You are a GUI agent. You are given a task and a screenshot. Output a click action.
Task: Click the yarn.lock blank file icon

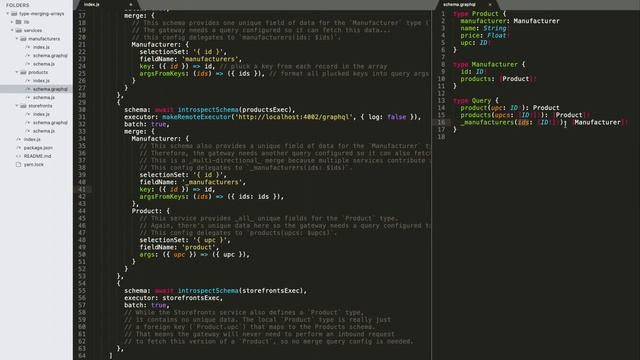click(x=18, y=164)
